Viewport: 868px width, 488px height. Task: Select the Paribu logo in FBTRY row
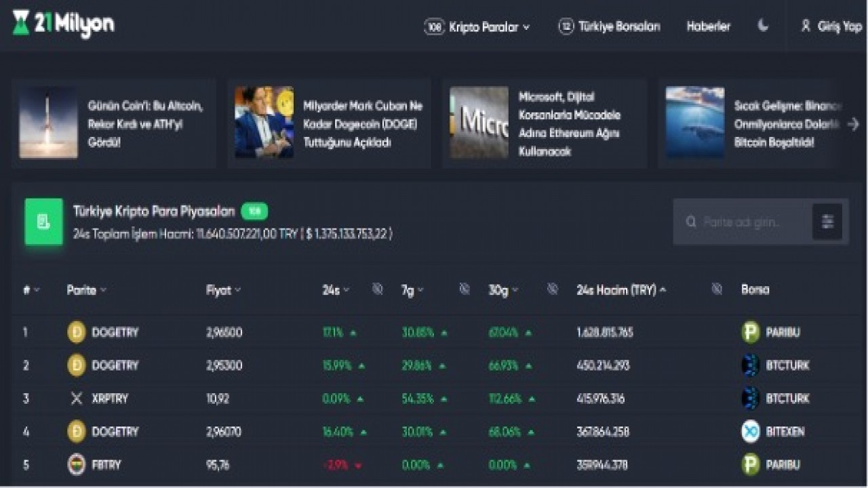(751, 464)
